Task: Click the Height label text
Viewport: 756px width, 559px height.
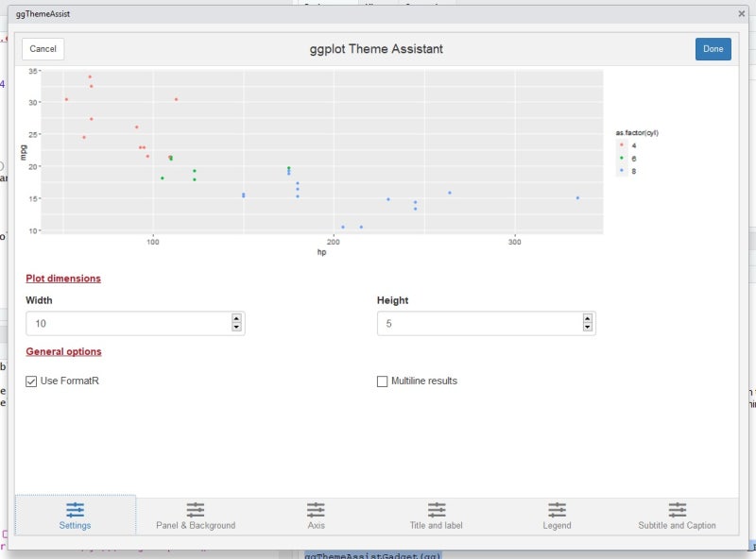Action: coord(392,300)
